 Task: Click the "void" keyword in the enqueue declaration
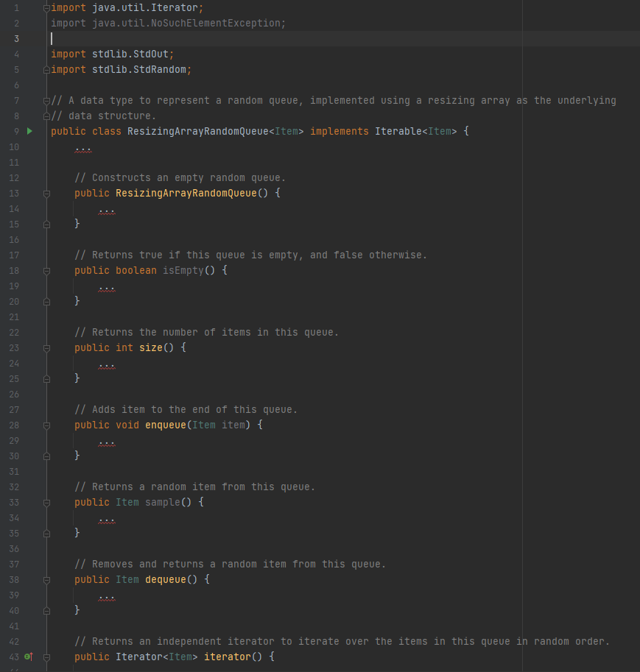click(x=127, y=425)
